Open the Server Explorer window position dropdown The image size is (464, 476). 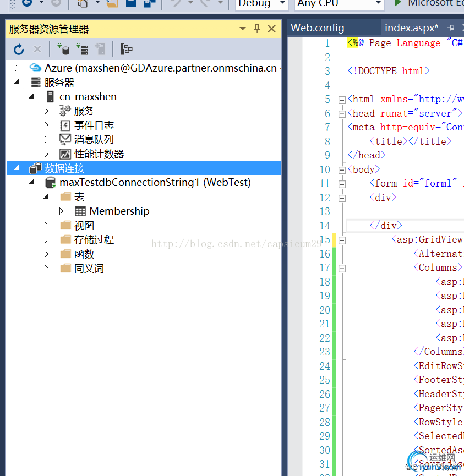point(242,29)
